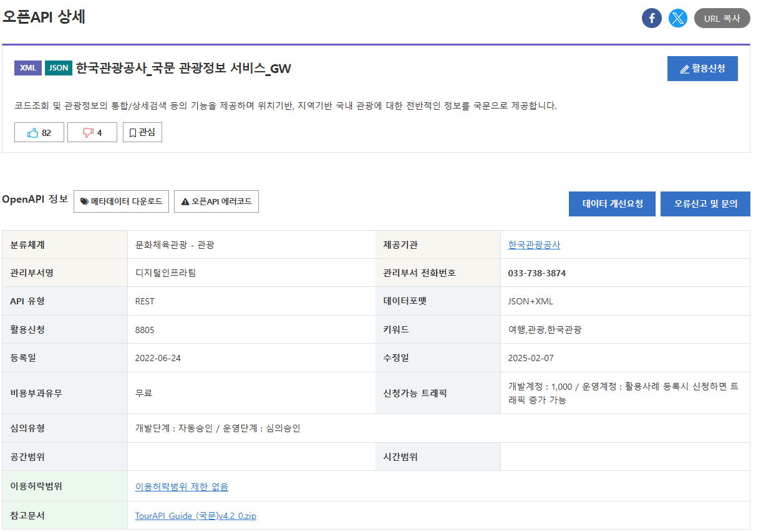
Task: Click the JSON format badge
Action: tap(59, 68)
